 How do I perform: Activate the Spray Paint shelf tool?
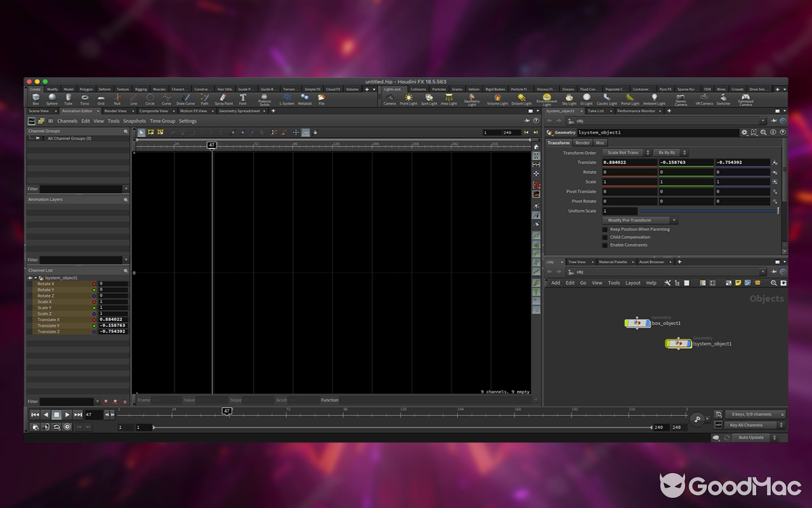tap(223, 98)
